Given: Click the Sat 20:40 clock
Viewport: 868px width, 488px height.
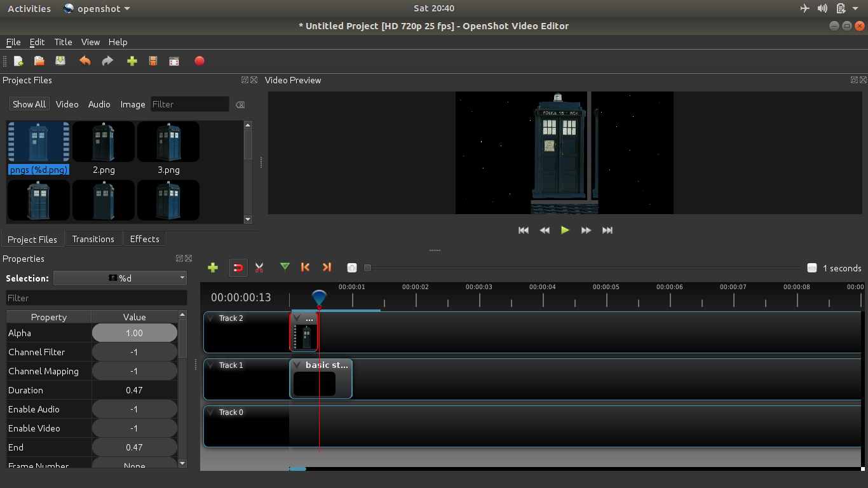Looking at the screenshot, I should [x=434, y=8].
